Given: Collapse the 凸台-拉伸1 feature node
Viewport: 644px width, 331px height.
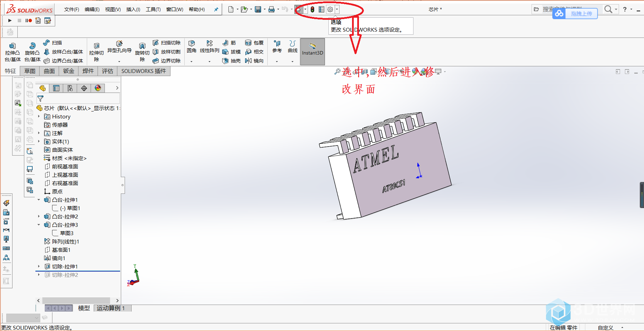Looking at the screenshot, I should click(x=39, y=200).
